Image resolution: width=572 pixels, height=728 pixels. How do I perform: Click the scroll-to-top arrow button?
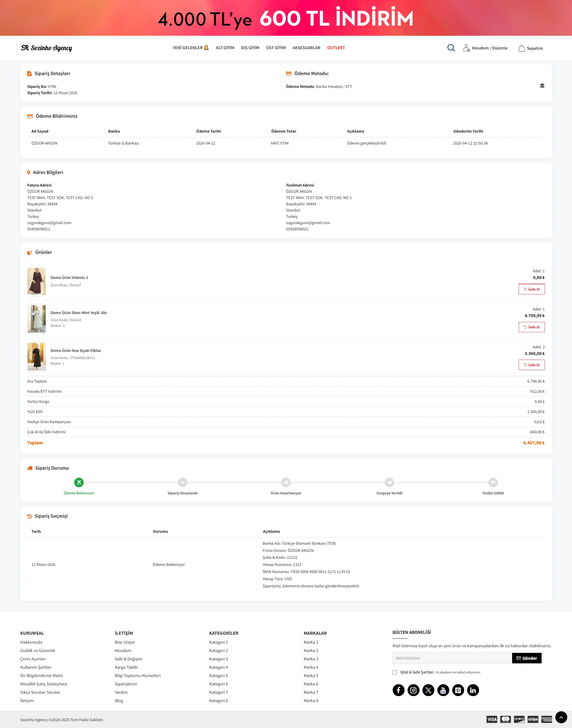(x=561, y=717)
